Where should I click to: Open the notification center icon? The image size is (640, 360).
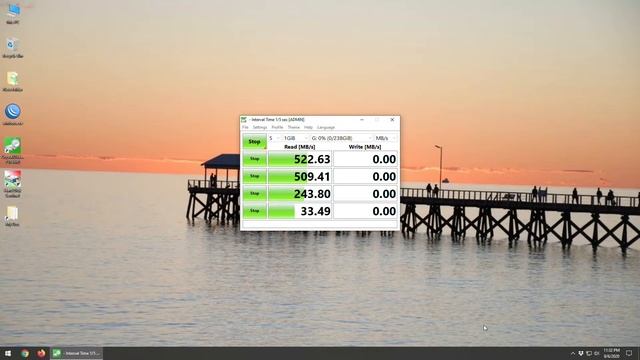[x=629, y=353]
